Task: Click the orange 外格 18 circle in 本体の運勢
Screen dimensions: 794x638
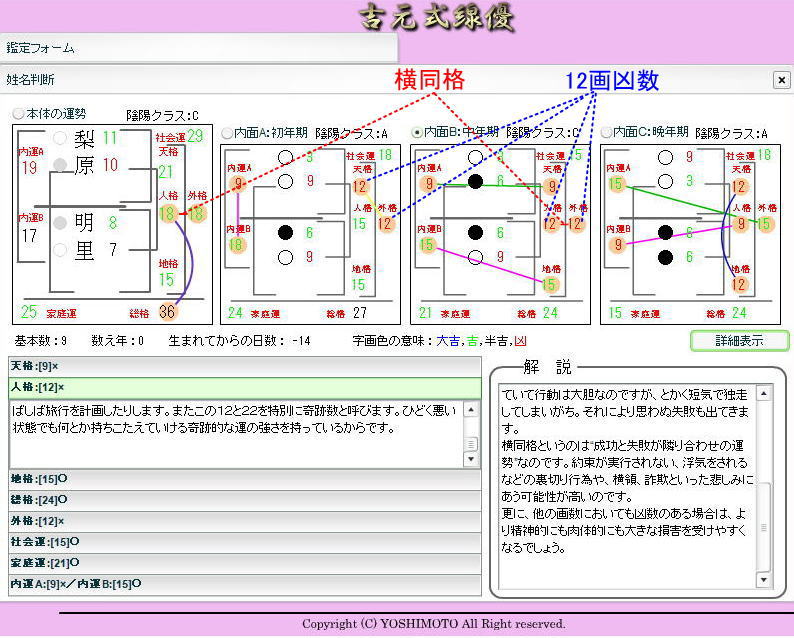Action: click(196, 213)
